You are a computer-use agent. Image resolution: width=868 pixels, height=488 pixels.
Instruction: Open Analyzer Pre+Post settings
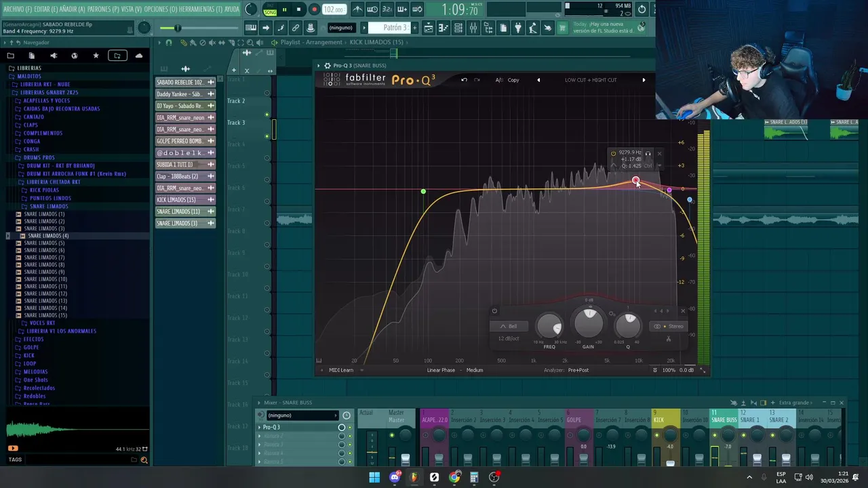pyautogui.click(x=578, y=370)
